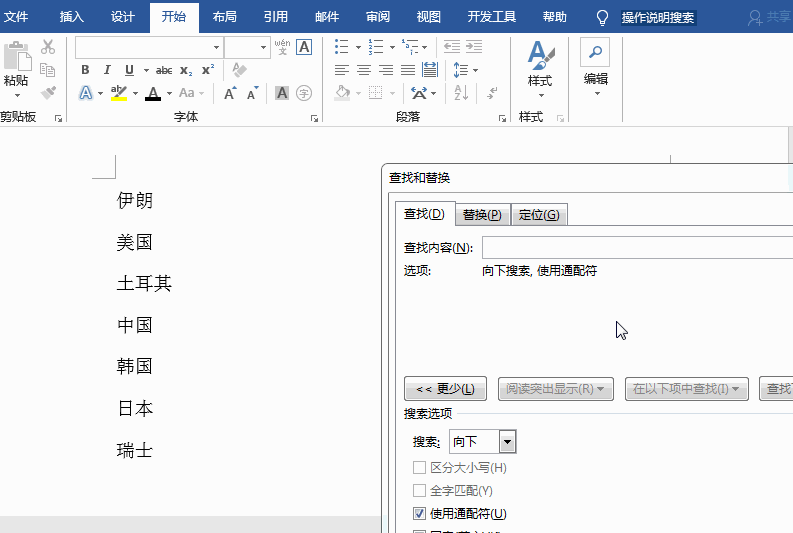This screenshot has height=533, width=793.
Task: Open the 搜索 direction dropdown (向下)
Action: [507, 442]
